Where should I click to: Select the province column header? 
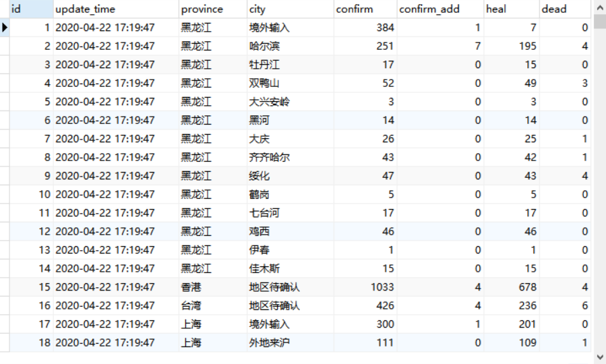pos(213,9)
